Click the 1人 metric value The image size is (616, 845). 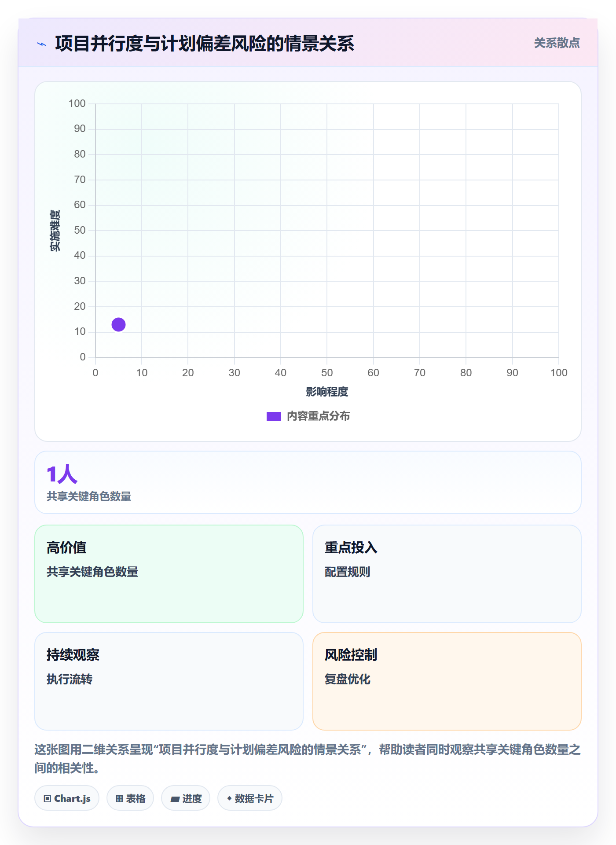point(62,474)
